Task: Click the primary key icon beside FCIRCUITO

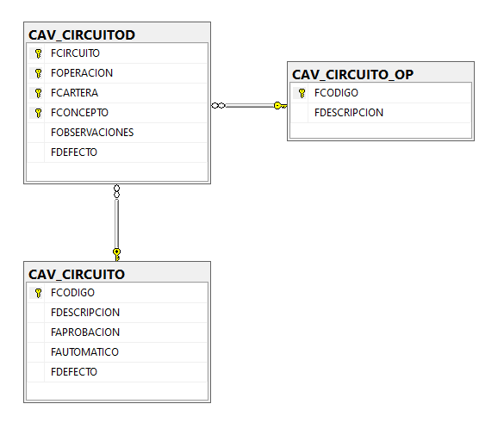Action: click(x=38, y=53)
